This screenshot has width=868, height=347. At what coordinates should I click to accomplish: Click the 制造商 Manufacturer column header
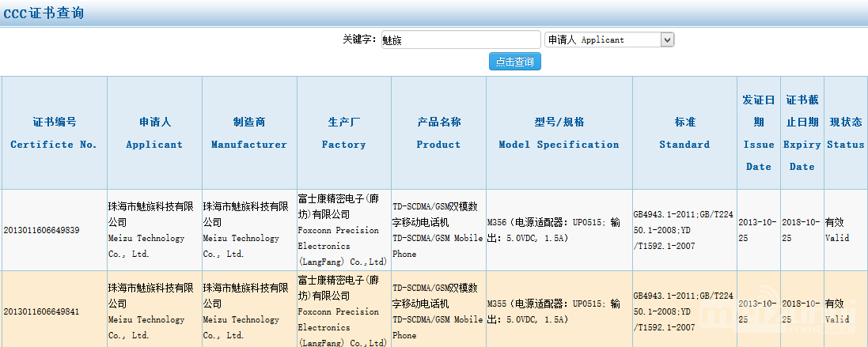pyautogui.click(x=249, y=133)
